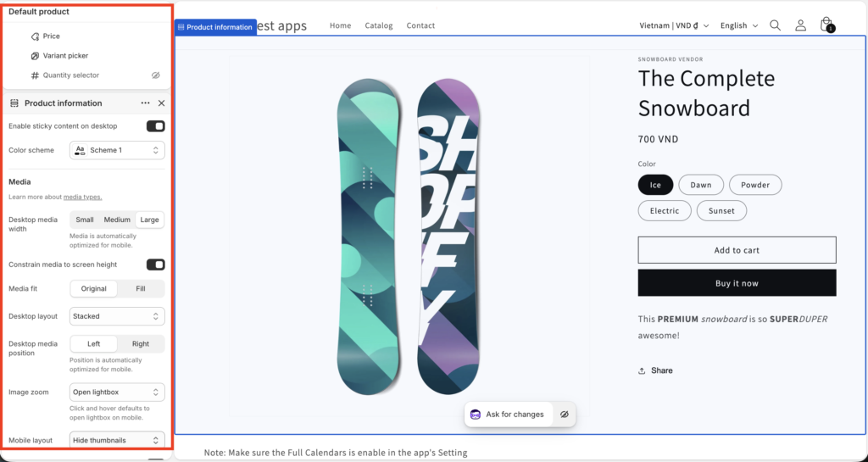
Task: Set desktop media width to Medium
Action: click(117, 220)
